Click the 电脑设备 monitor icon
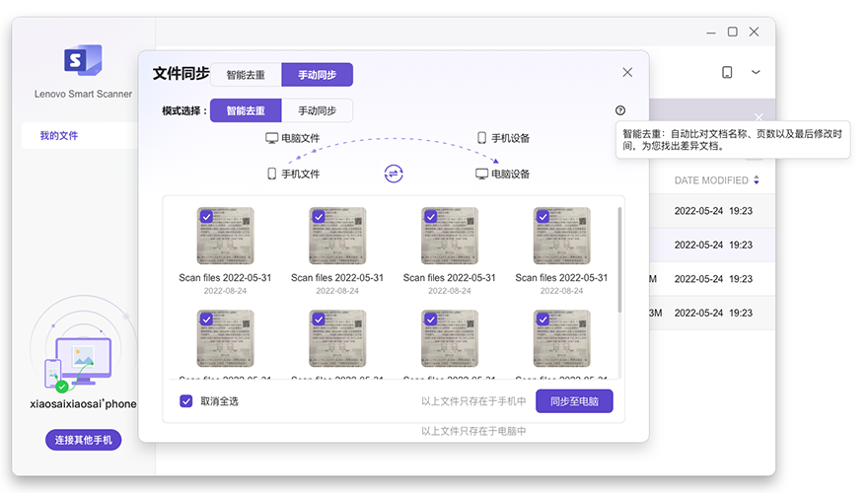The width and height of the screenshot is (868, 493). pos(482,174)
